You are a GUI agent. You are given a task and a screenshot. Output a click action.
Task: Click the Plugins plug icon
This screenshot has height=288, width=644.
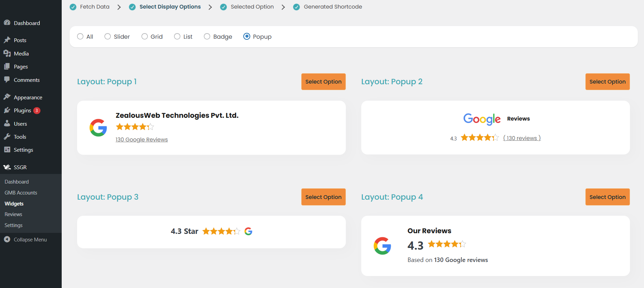(7, 110)
